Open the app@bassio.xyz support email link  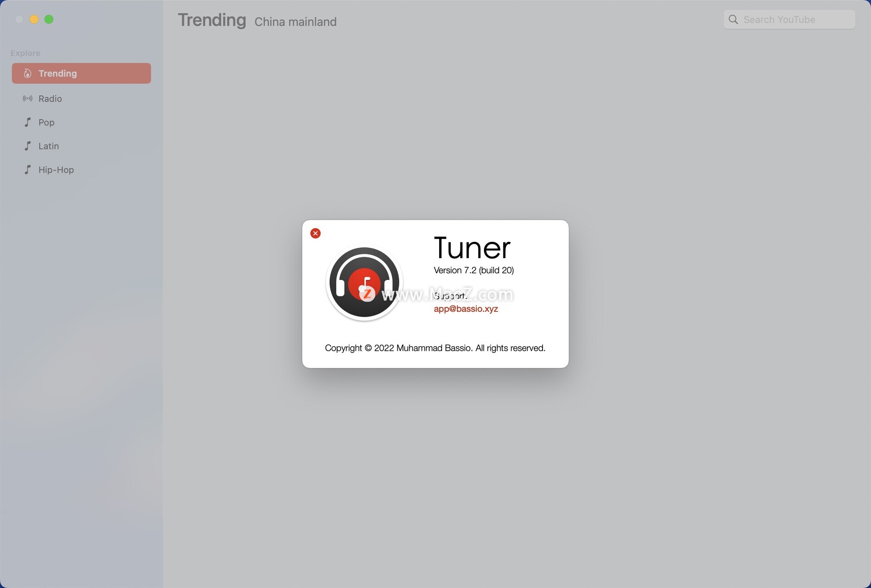465,309
